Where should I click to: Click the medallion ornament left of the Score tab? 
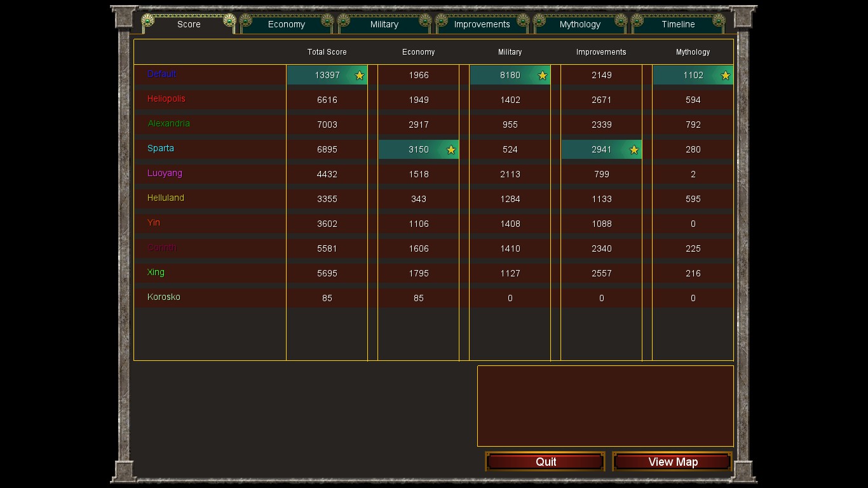pos(148,21)
